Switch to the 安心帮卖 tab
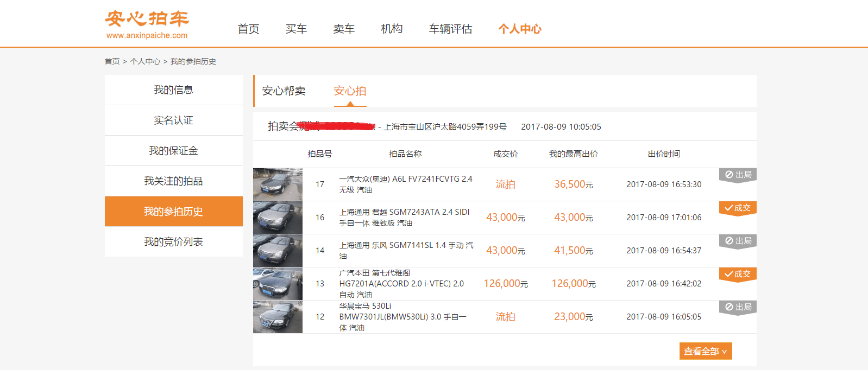The height and width of the screenshot is (370, 868). pyautogui.click(x=284, y=91)
